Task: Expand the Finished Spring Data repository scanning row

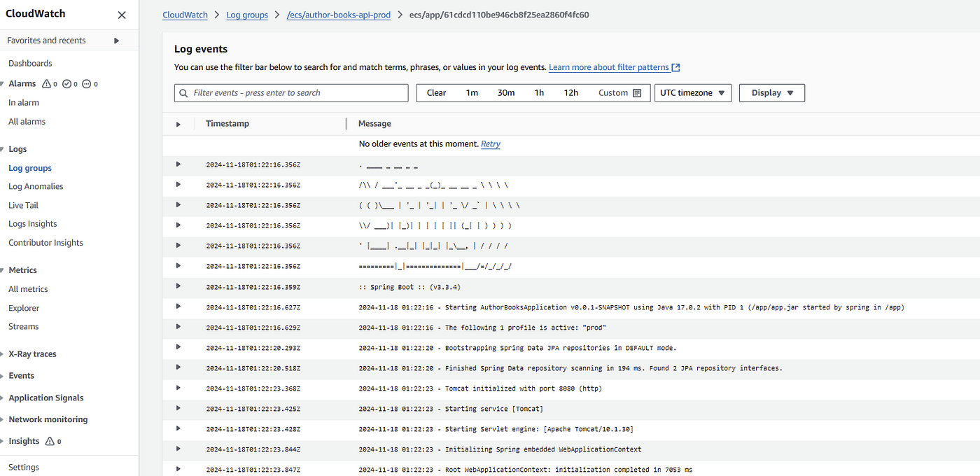Action: [178, 367]
